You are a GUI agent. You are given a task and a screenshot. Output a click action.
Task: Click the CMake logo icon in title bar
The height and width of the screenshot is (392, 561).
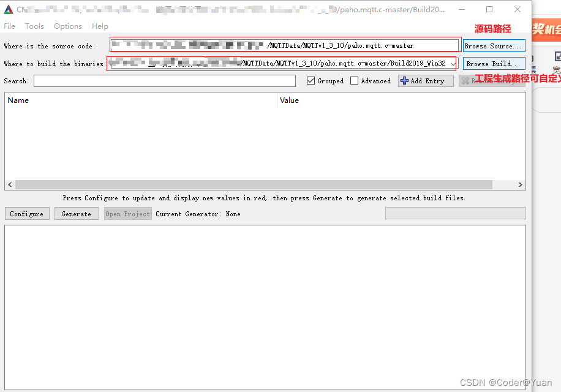(x=9, y=10)
